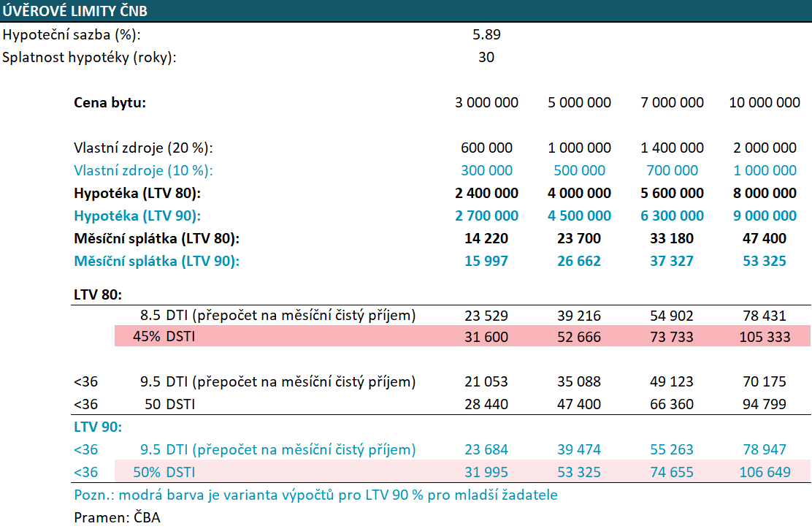The image size is (812, 529).
Task: Select the blue mortgage amount 4 500 000
Action: tap(579, 216)
